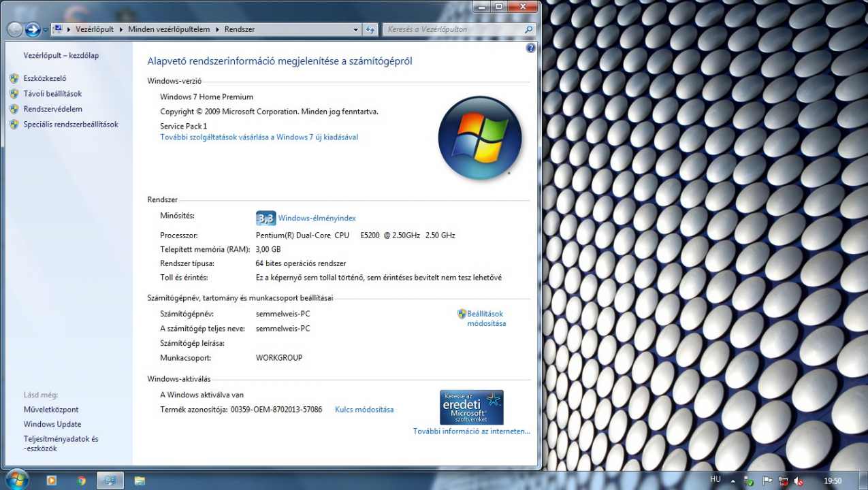Select Rendszer breadcrumb

[x=240, y=29]
